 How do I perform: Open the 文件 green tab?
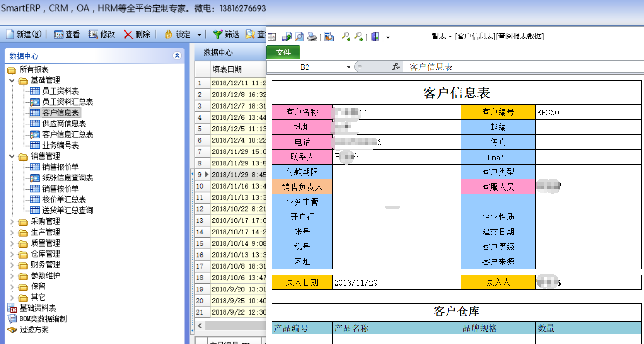coord(283,52)
